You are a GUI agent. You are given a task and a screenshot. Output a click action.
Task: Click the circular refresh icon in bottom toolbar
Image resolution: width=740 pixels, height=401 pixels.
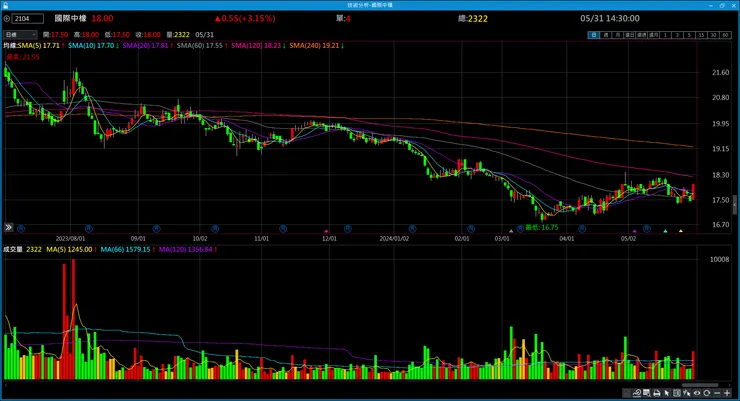coord(706,393)
